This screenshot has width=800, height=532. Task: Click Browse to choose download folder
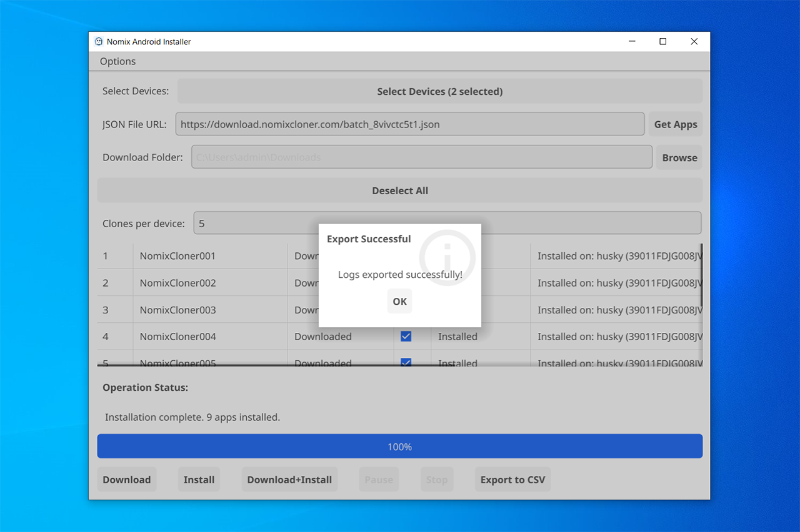point(679,157)
